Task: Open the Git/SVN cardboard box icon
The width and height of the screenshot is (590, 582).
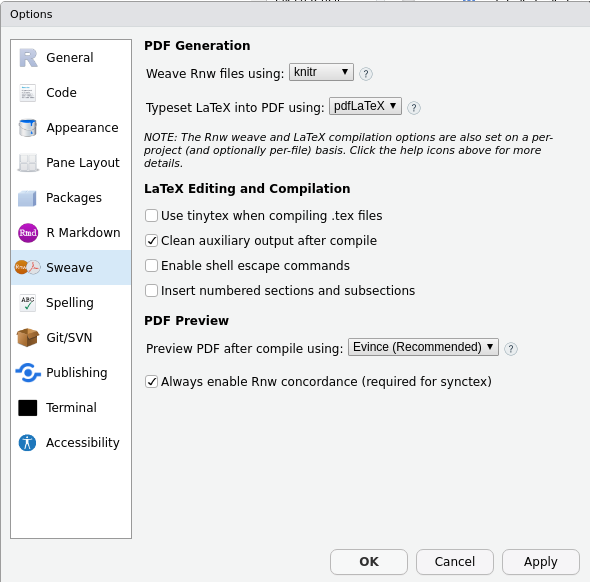Action: (x=27, y=337)
